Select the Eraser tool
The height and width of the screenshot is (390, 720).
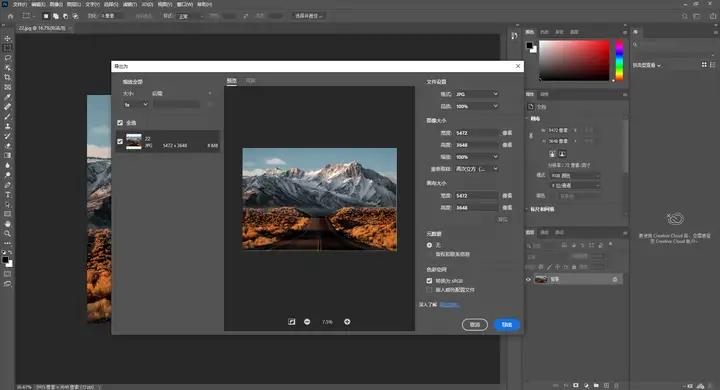[x=7, y=146]
